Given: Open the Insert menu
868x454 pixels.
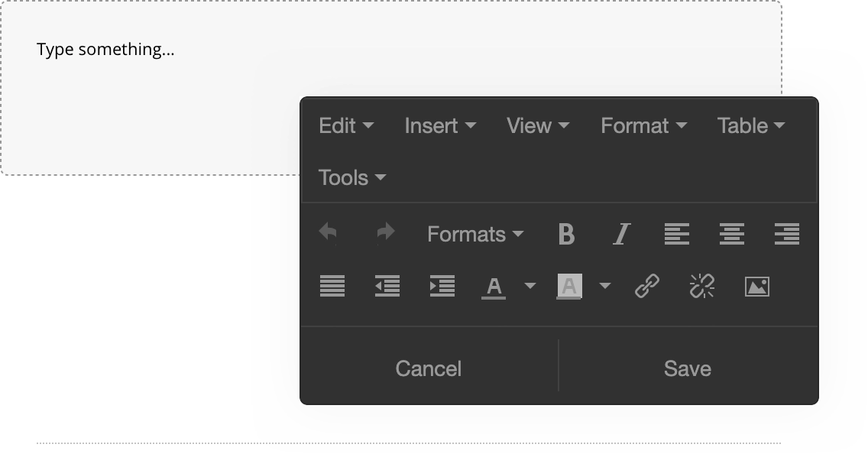Looking at the screenshot, I should (x=440, y=125).
